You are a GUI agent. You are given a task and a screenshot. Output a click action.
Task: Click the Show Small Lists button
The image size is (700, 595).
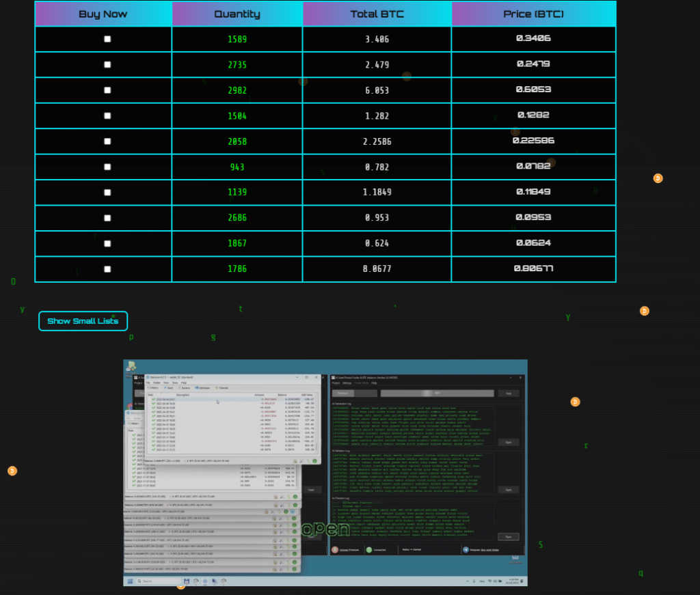click(x=83, y=321)
